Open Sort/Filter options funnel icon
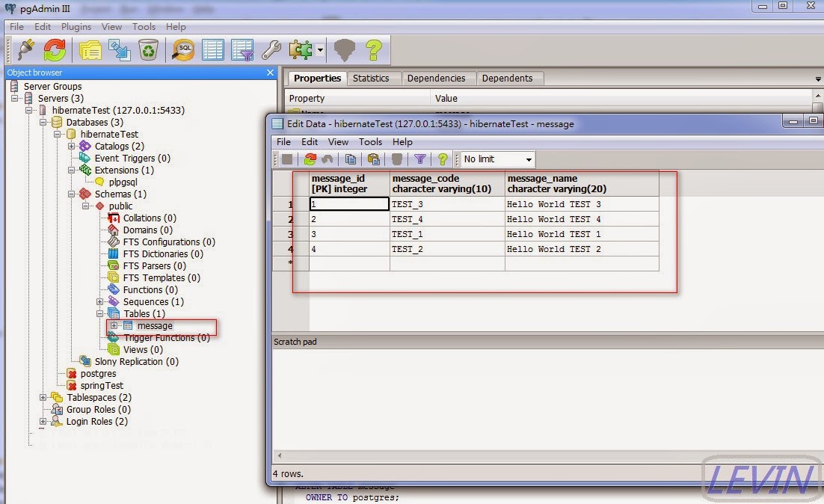This screenshot has width=824, height=504. [x=420, y=159]
